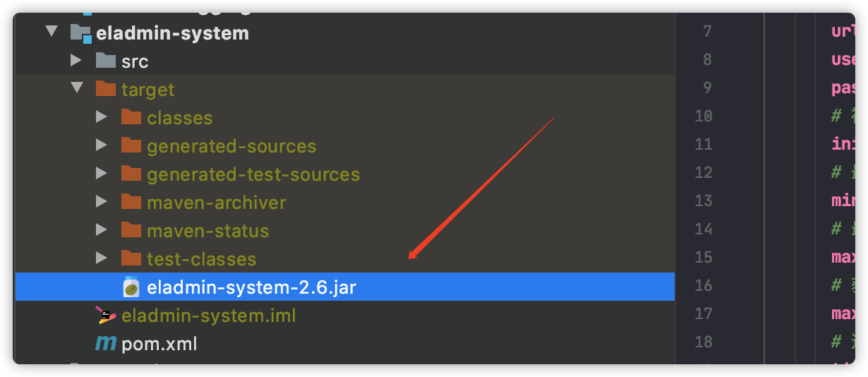
Task: Expand the src folder arrow
Action: click(76, 61)
